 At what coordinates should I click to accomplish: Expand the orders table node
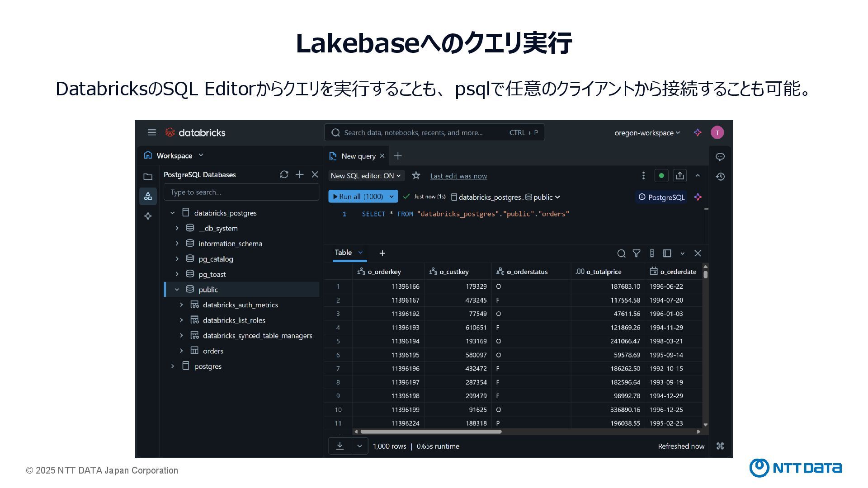(181, 351)
